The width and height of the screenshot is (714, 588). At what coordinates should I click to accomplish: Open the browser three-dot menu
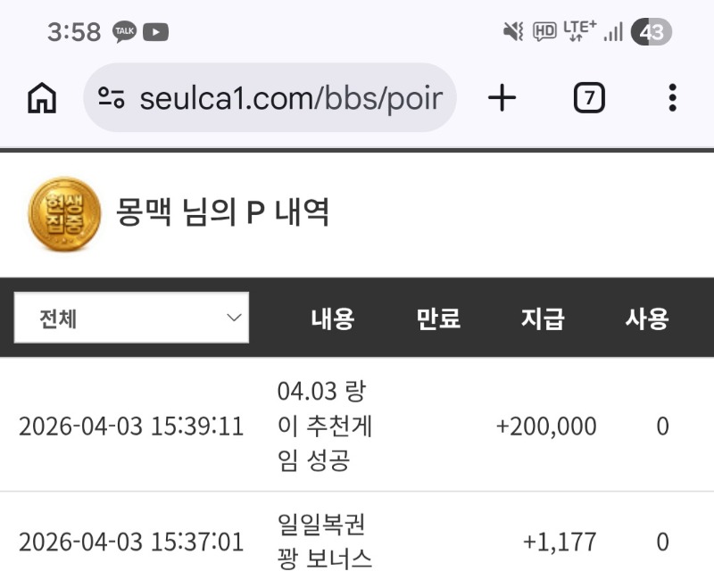pos(672,98)
